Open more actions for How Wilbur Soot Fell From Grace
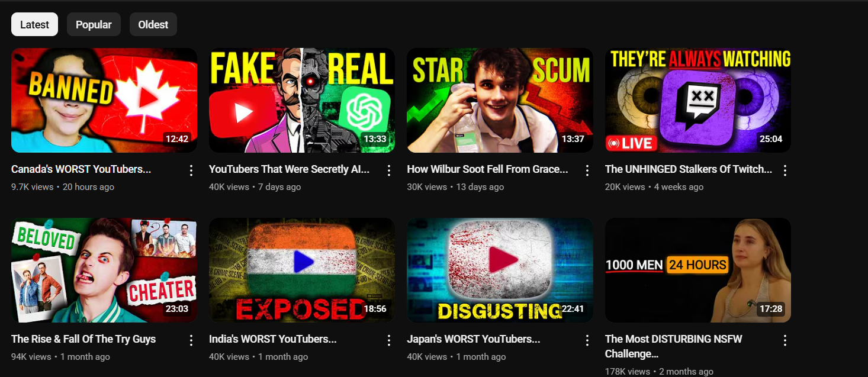This screenshot has height=377, width=868. pyautogui.click(x=587, y=170)
